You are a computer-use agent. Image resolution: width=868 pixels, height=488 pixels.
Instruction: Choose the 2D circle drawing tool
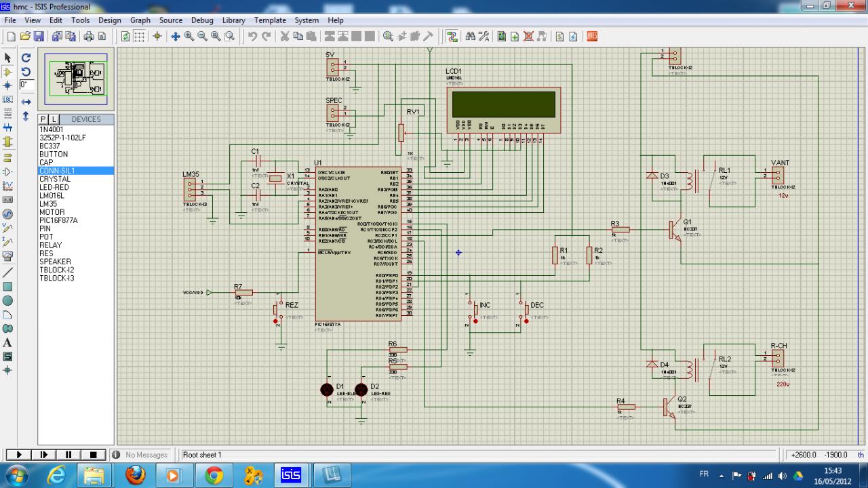click(x=8, y=300)
